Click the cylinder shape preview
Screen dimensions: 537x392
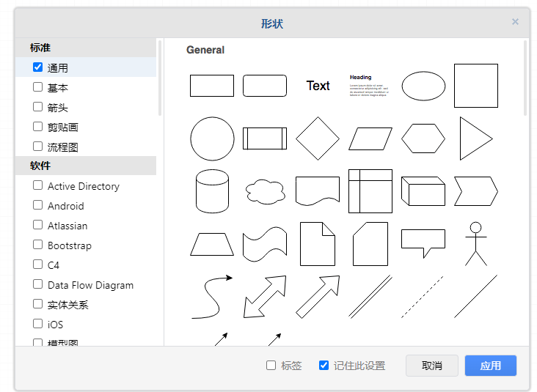(x=212, y=191)
